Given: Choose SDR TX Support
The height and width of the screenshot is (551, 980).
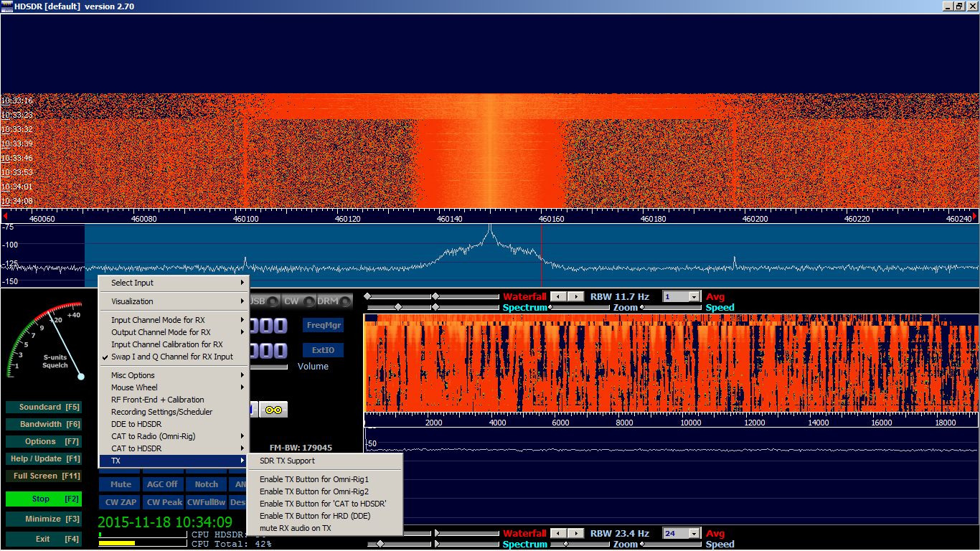Looking at the screenshot, I should (x=325, y=461).
